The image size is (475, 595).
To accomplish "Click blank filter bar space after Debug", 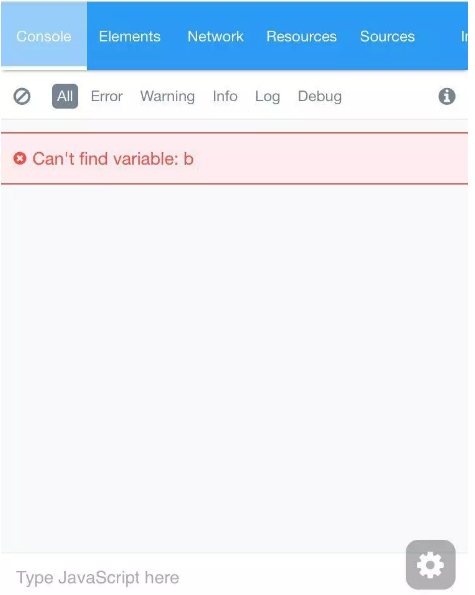I will coord(389,96).
